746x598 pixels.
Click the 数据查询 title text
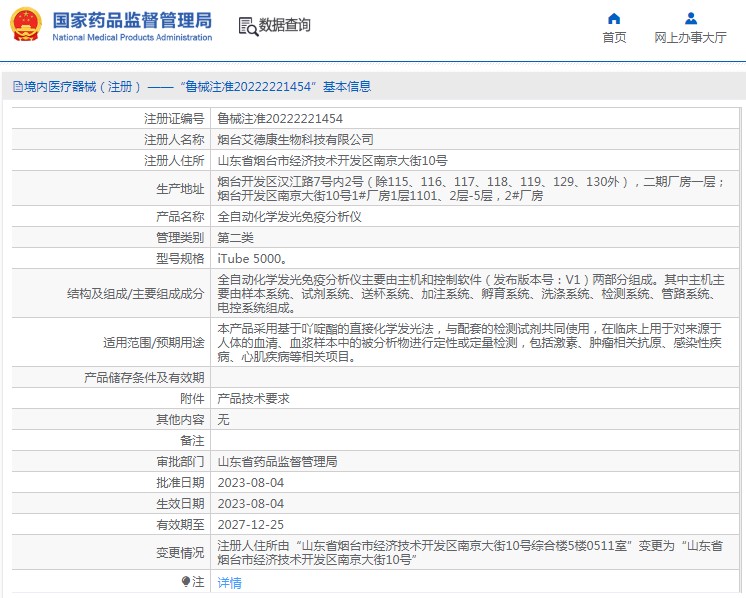[x=285, y=25]
